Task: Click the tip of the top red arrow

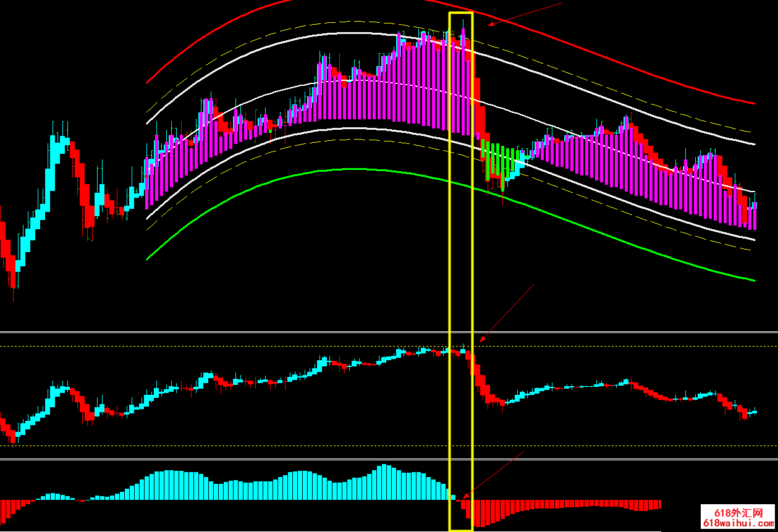Action: tap(488, 25)
